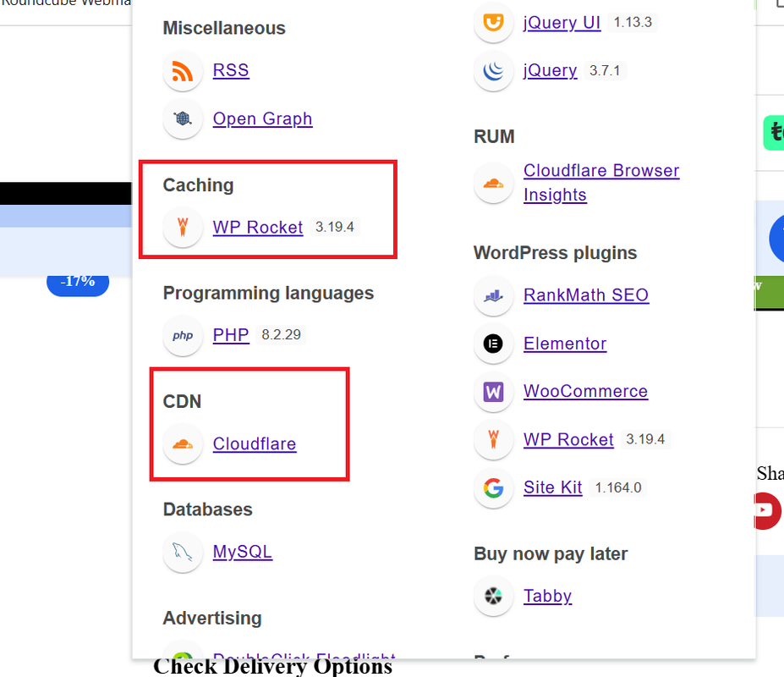Open the RankMath SEO link
784x677 pixels.
pos(586,295)
